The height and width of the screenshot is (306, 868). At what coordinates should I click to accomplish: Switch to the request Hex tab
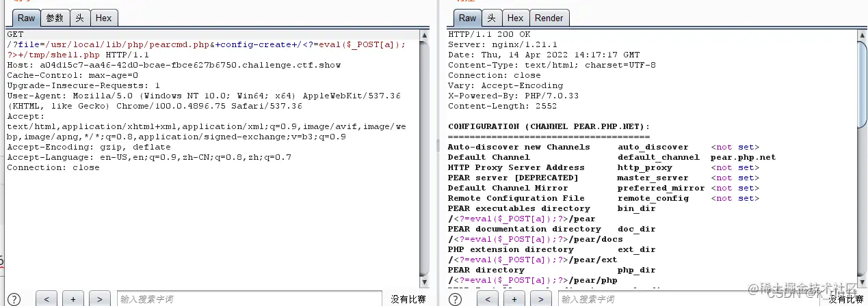click(x=104, y=18)
